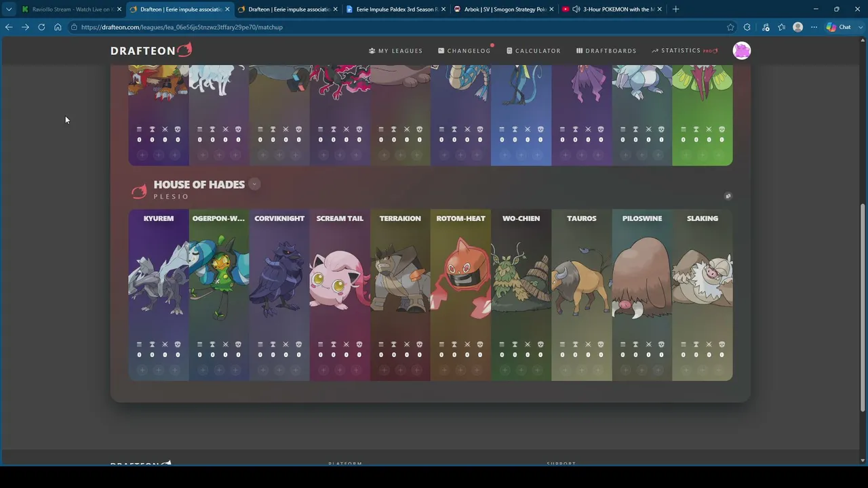
Task: Click the hourglass icon on Wo-Chien's card
Action: (515, 344)
